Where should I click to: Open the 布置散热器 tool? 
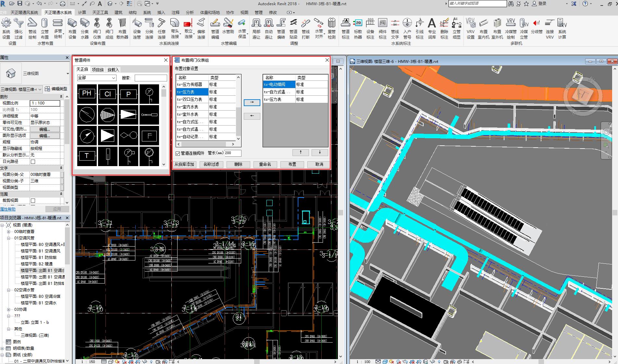click(x=122, y=23)
